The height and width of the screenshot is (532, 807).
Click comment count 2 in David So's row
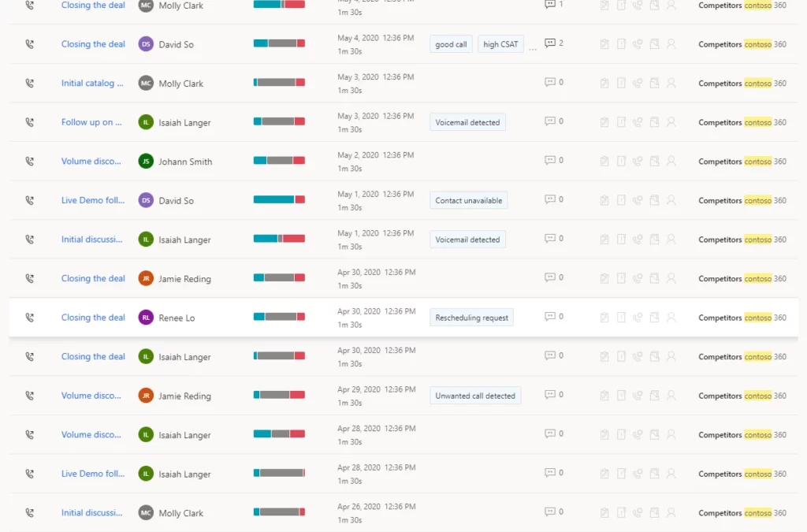(x=561, y=43)
